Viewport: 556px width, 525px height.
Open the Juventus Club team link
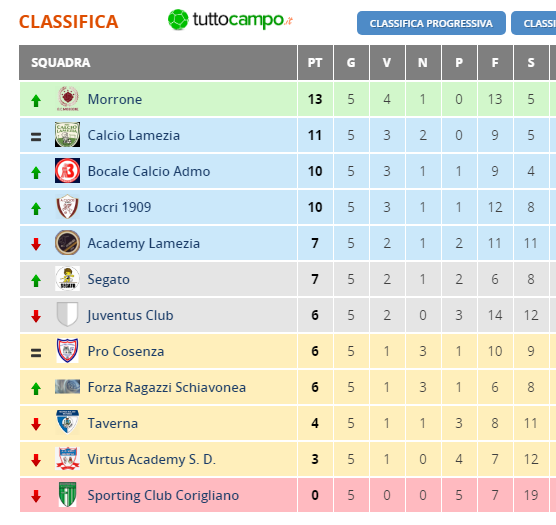[130, 315]
